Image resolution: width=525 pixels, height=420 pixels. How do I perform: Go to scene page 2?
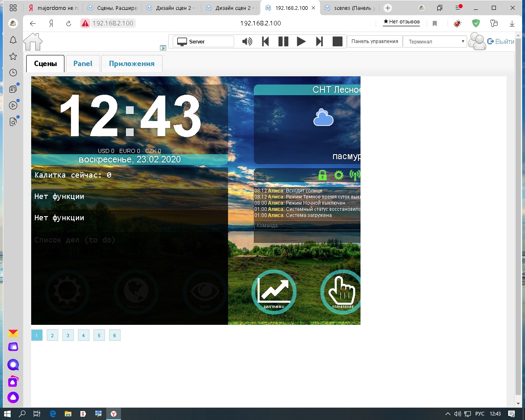52,336
